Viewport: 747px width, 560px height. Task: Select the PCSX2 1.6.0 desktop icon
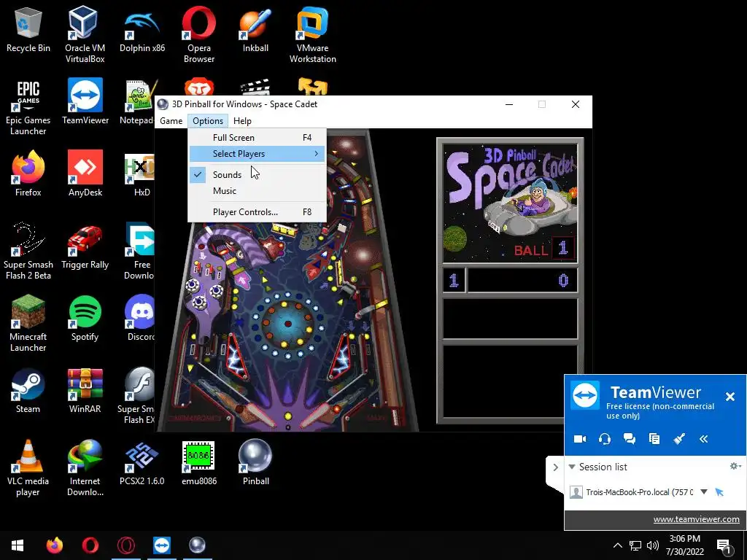point(142,463)
